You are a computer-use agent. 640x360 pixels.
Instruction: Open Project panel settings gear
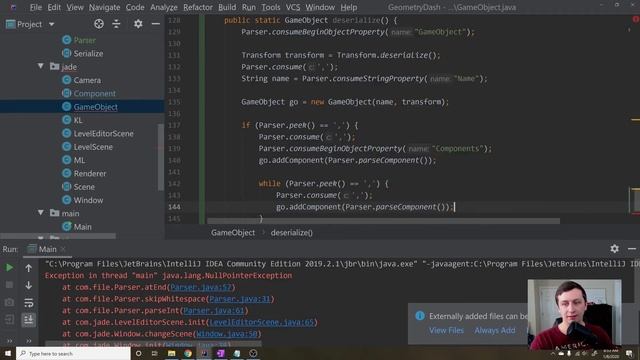(138, 24)
